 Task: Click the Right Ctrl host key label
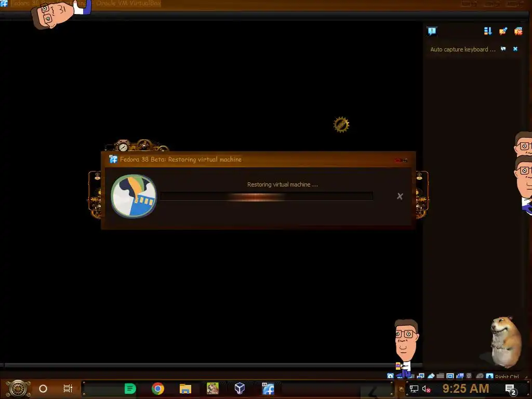coord(507,376)
